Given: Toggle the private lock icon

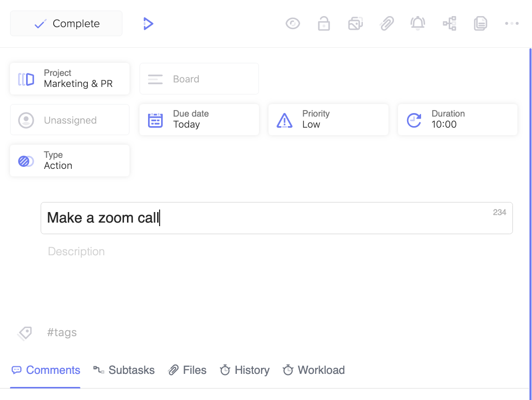Looking at the screenshot, I should 324,24.
